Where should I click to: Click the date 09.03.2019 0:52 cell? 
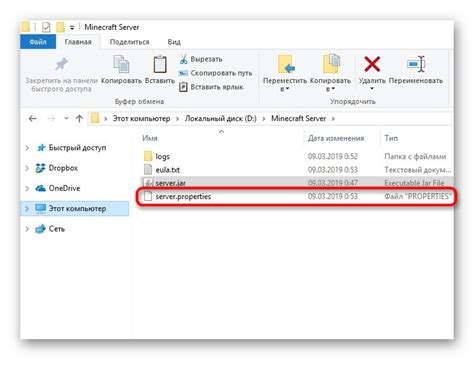point(333,156)
